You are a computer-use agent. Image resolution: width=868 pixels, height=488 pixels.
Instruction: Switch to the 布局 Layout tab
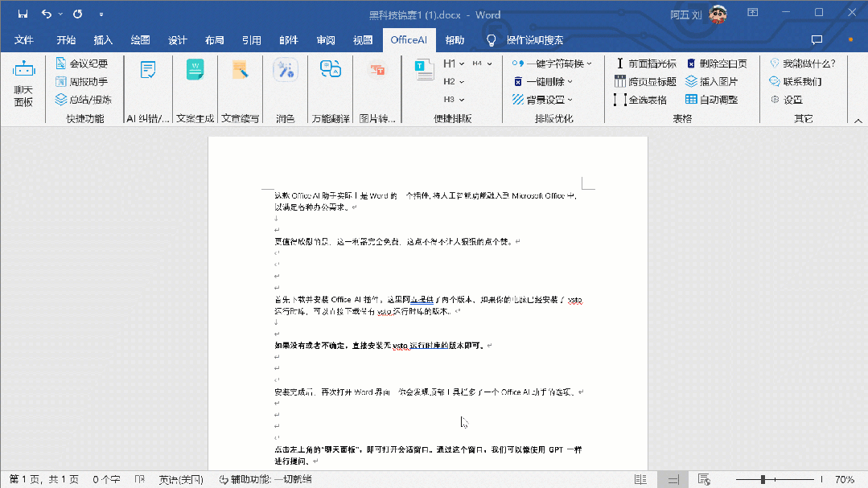pyautogui.click(x=214, y=40)
